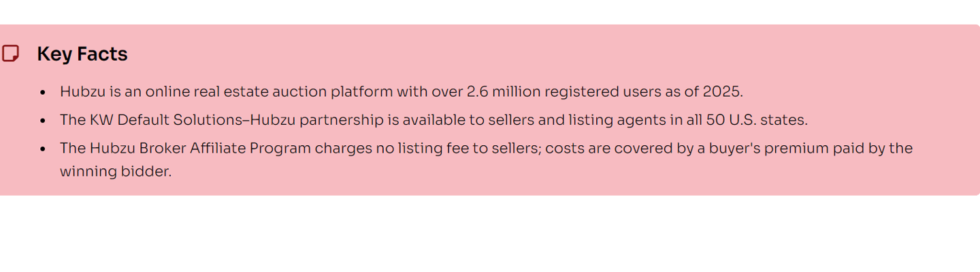Click the second bullet point marker

point(44,121)
